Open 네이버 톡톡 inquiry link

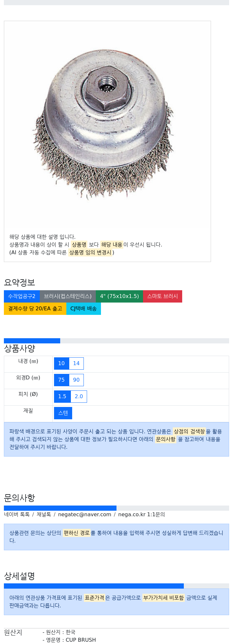(17, 515)
